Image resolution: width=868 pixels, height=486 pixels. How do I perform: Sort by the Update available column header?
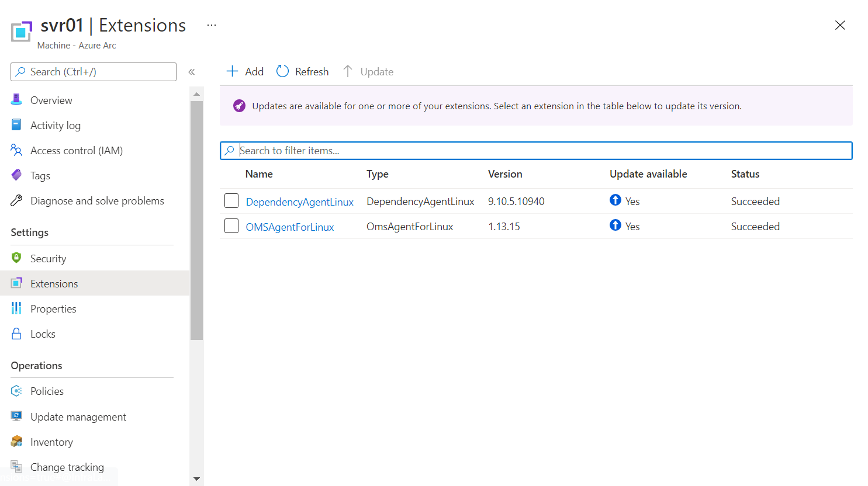point(648,174)
